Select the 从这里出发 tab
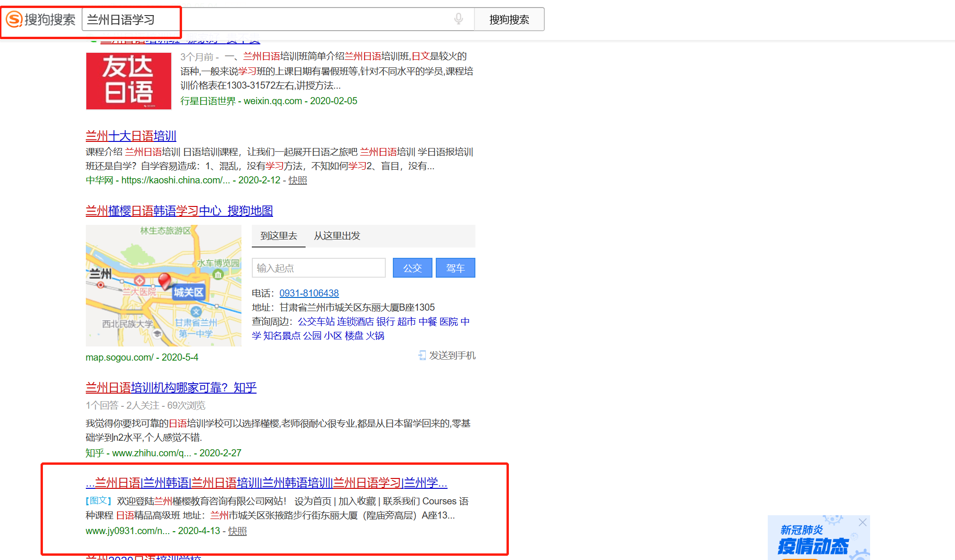Screen dimensions: 955x560 [x=337, y=236]
